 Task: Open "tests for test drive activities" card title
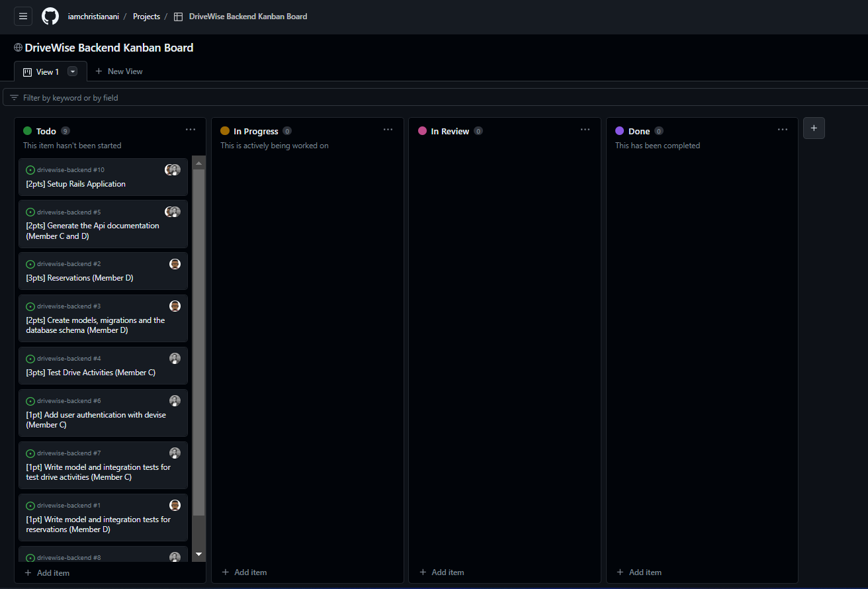tap(98, 472)
